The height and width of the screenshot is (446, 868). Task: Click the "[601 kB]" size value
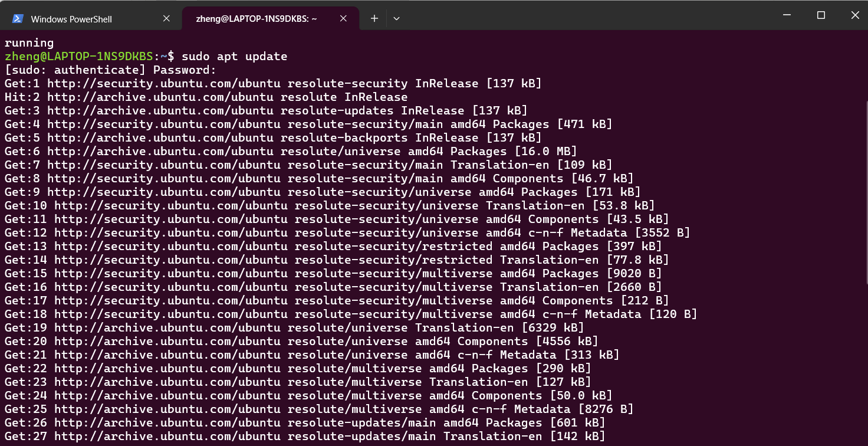coord(577,423)
